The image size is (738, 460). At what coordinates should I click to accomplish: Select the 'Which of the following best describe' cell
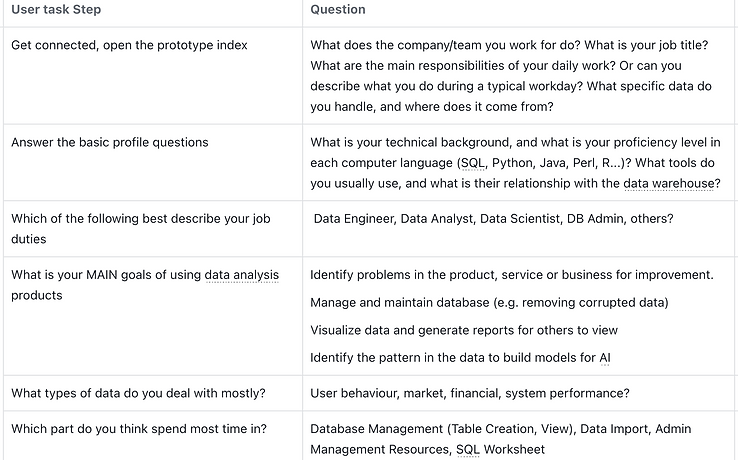153,229
